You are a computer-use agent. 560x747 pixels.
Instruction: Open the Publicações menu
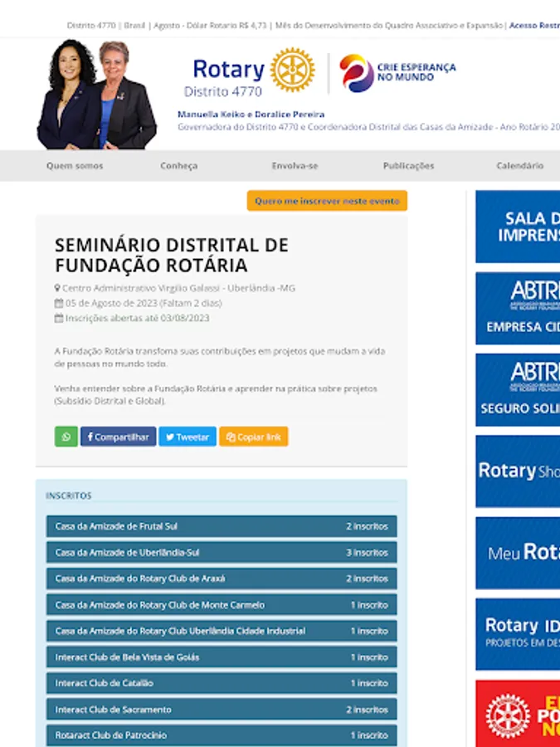408,166
